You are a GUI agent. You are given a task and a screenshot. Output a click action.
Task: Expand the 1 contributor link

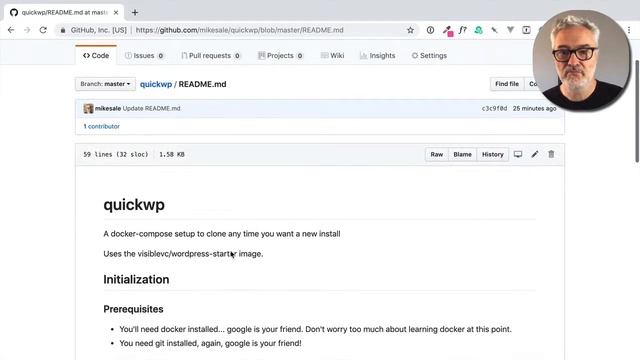[102, 127]
